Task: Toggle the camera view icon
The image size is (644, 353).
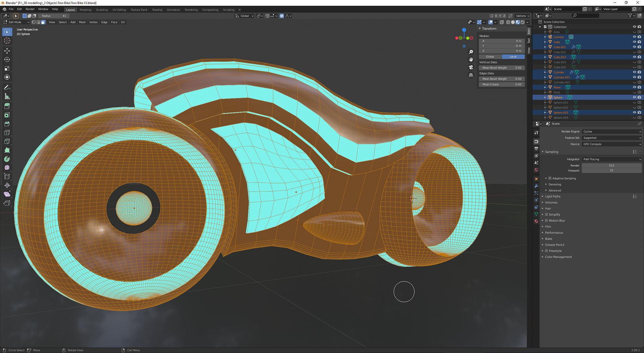Action: (x=471, y=67)
